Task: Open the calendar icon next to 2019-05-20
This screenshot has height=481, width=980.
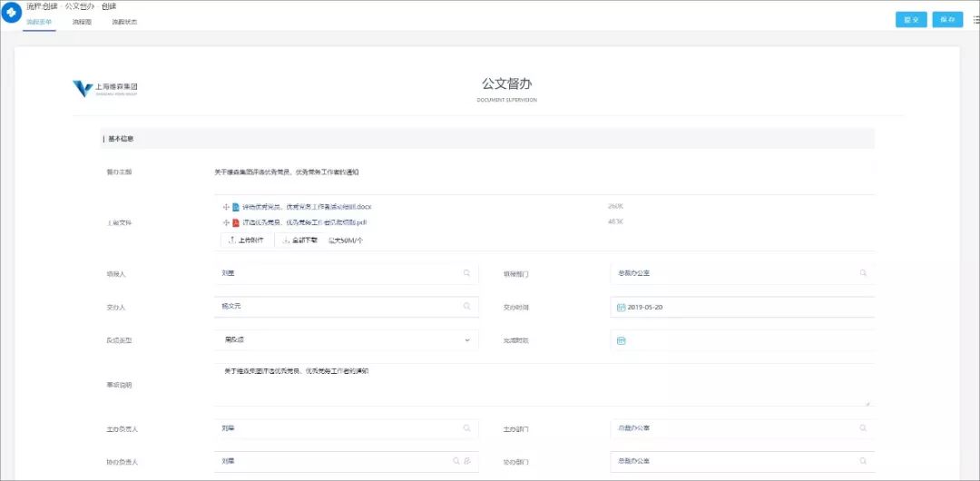Action: click(x=621, y=307)
